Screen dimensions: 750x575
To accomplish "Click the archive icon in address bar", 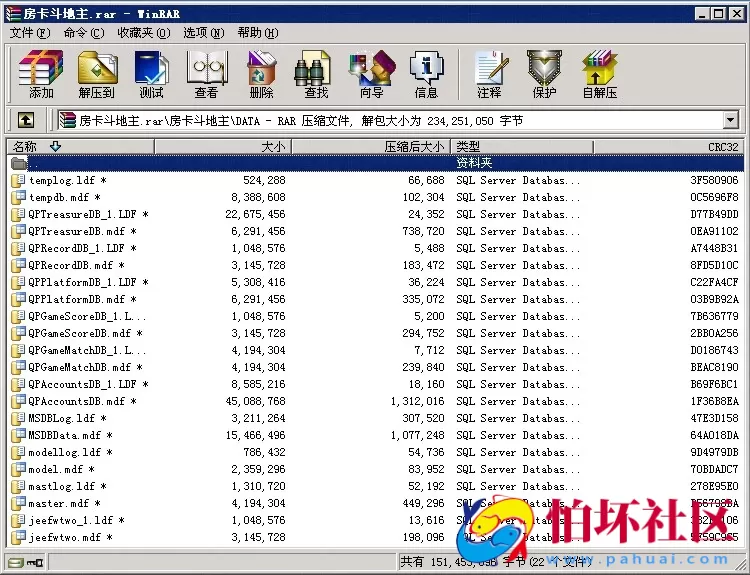I will tap(67, 120).
